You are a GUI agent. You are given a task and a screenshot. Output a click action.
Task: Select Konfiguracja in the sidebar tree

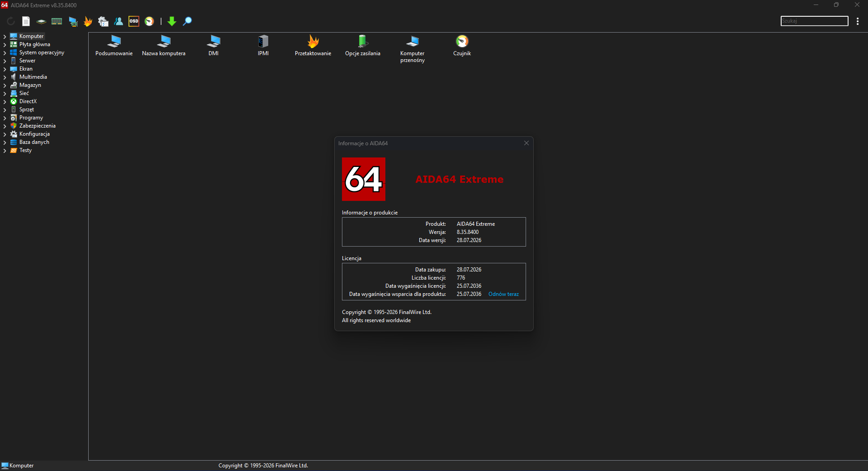(x=34, y=134)
